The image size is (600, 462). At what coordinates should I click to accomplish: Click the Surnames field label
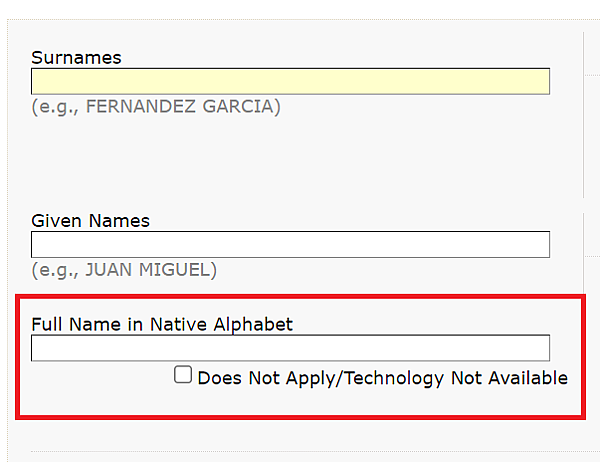[76, 58]
